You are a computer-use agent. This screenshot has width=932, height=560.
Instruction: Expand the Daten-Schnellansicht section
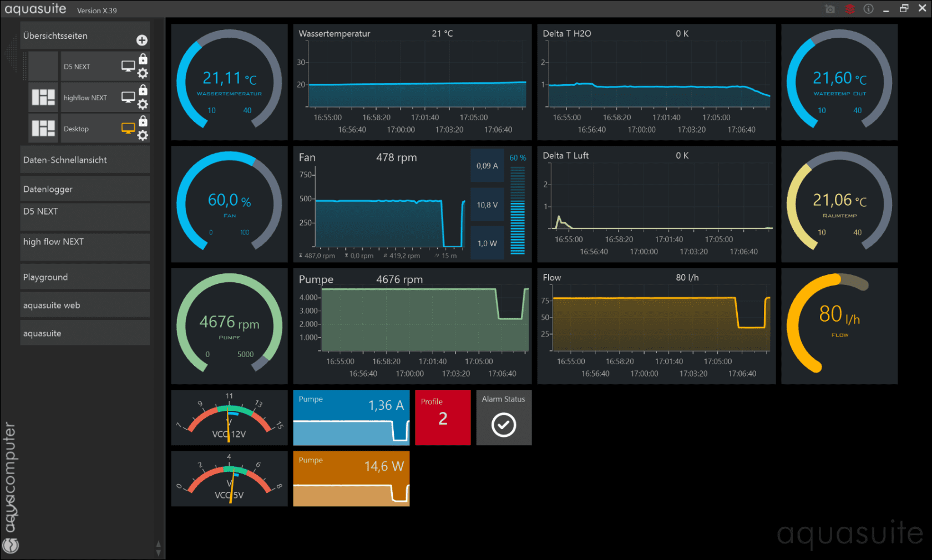click(x=85, y=160)
